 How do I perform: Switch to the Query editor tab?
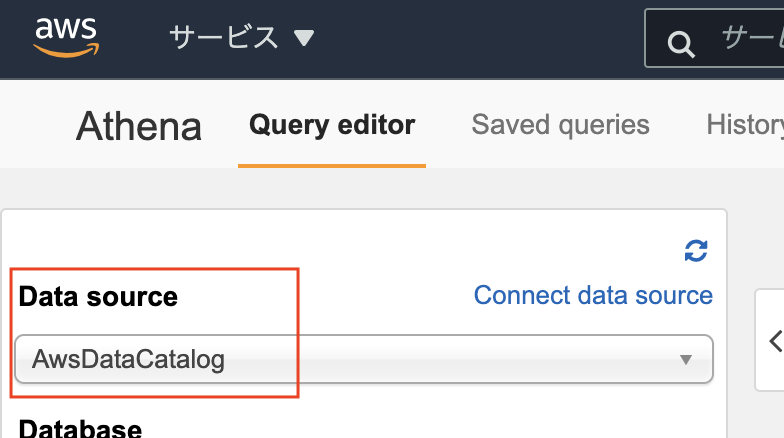(x=332, y=124)
